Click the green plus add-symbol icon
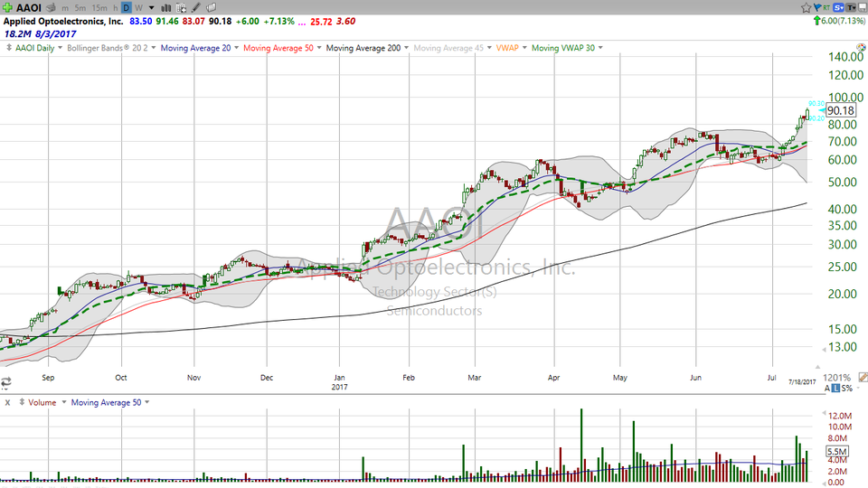The height and width of the screenshot is (488, 868). point(7,8)
